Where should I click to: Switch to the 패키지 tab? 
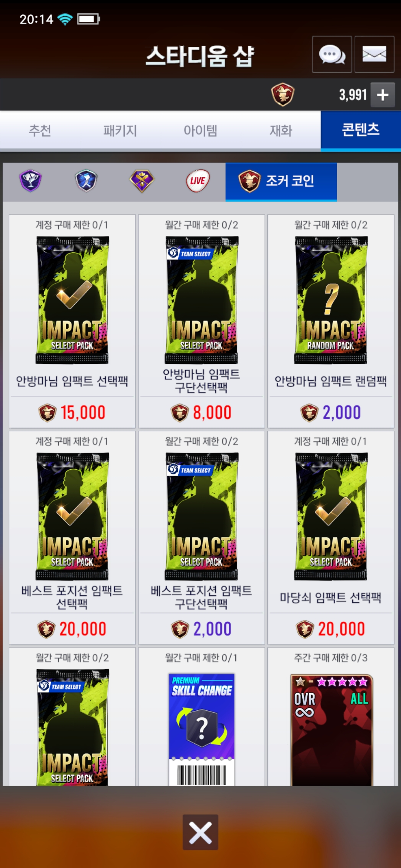pyautogui.click(x=120, y=131)
